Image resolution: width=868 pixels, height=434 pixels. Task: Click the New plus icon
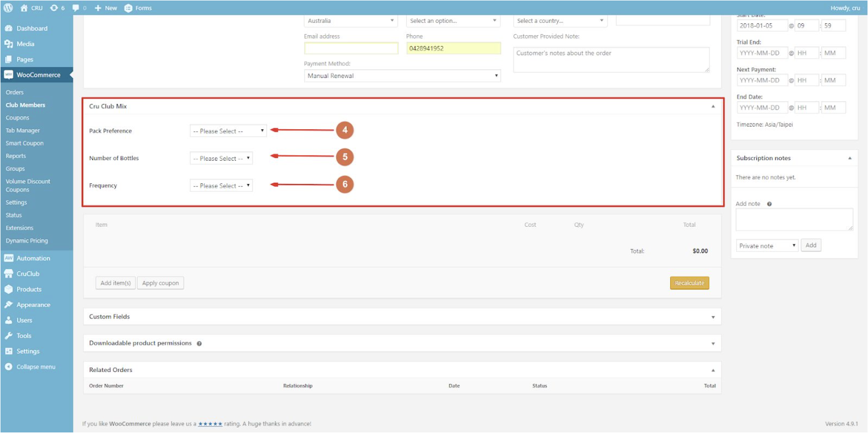click(98, 8)
